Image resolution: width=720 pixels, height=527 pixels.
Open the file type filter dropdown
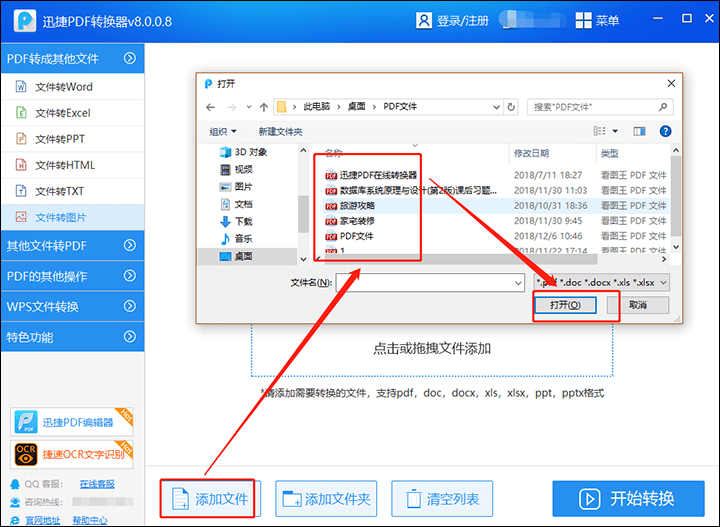(602, 283)
